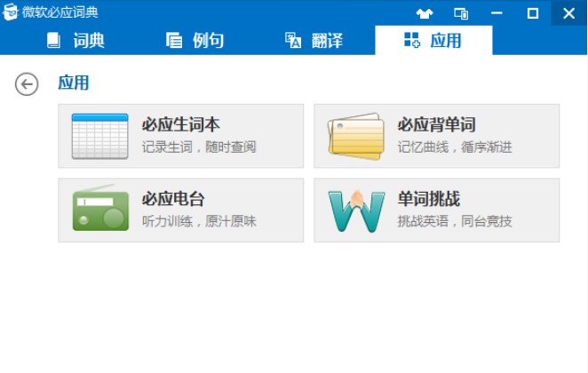
Task: Open the 必应背单词 flashcards icon
Action: pyautogui.click(x=356, y=136)
